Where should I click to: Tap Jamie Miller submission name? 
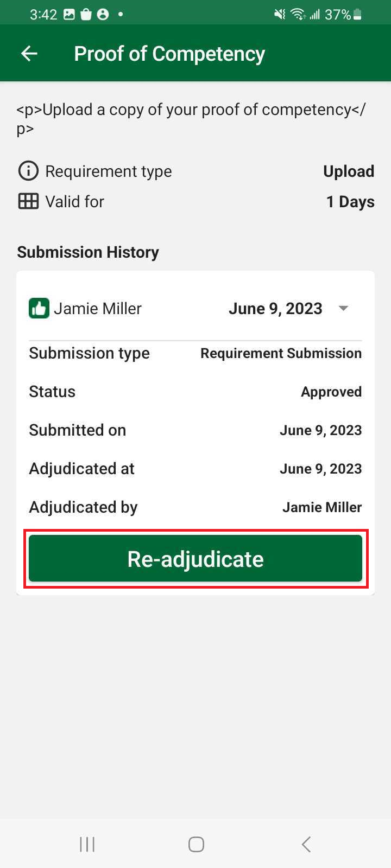[x=98, y=308]
